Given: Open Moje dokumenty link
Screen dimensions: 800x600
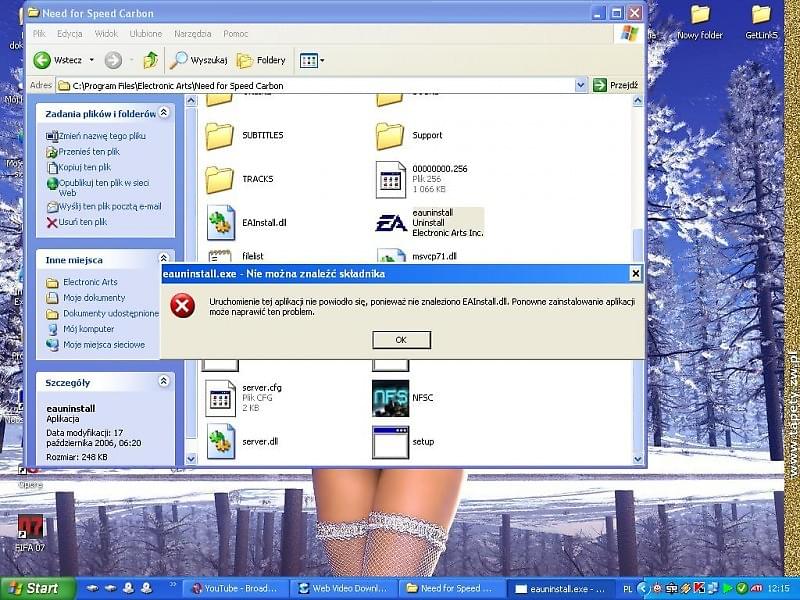Looking at the screenshot, I should [x=94, y=297].
